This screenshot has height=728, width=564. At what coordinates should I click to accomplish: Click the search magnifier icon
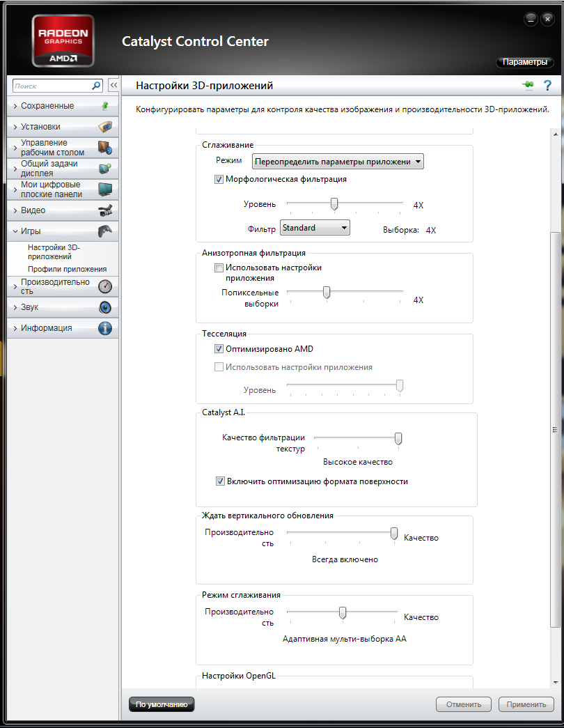(x=96, y=86)
